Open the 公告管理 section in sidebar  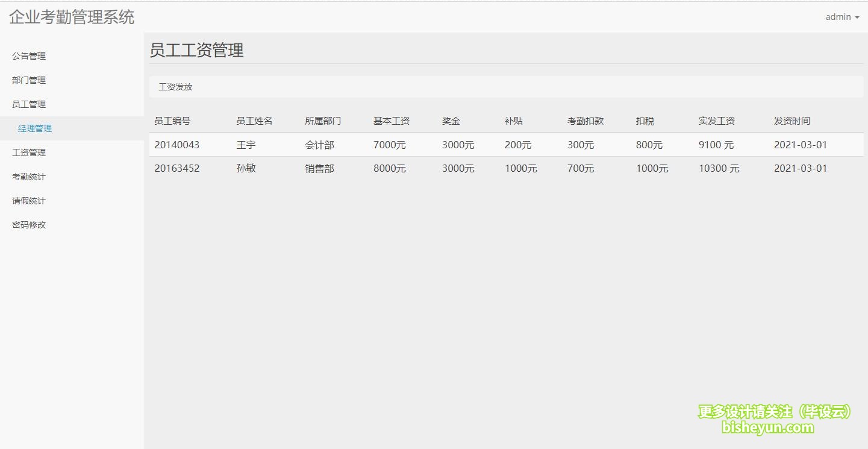pyautogui.click(x=28, y=55)
